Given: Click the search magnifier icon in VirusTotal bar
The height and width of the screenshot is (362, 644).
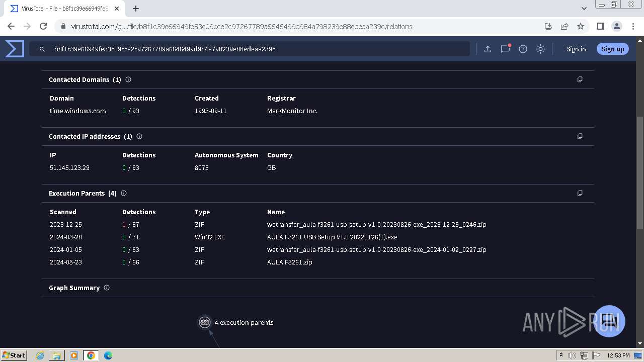Looking at the screenshot, I should [x=42, y=49].
